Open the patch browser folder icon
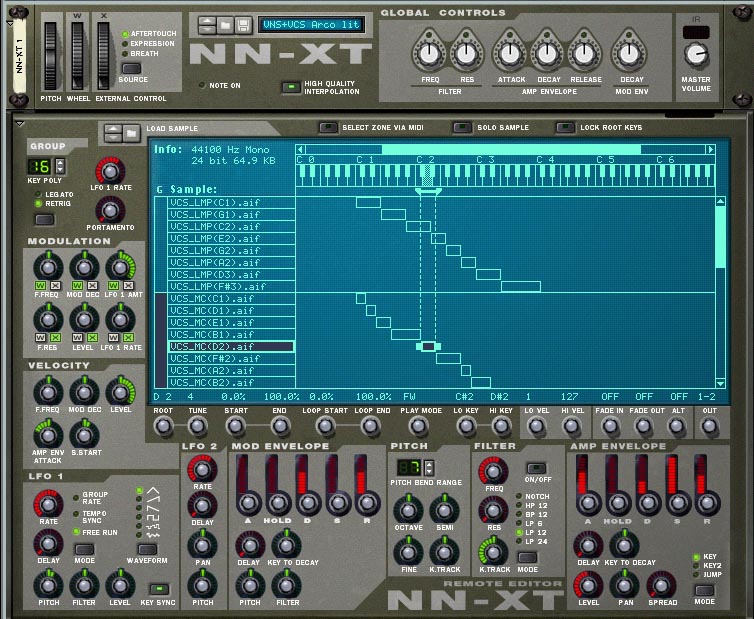 click(225, 25)
